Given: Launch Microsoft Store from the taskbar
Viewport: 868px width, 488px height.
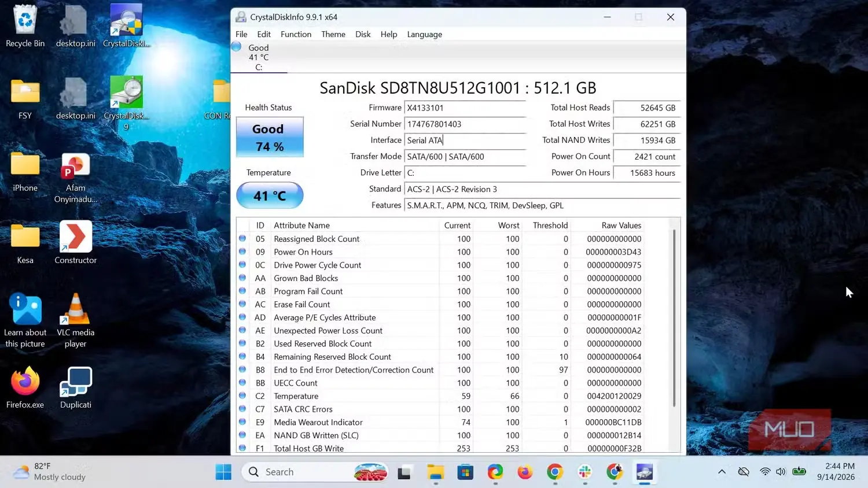Looking at the screenshot, I should pyautogui.click(x=465, y=472).
